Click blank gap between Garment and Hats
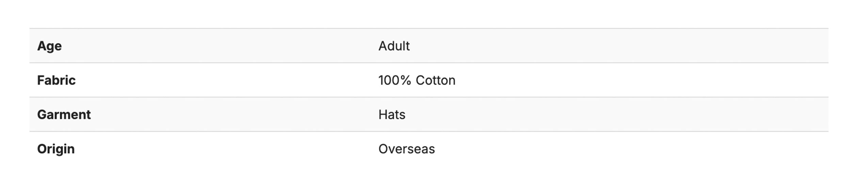 coord(235,115)
